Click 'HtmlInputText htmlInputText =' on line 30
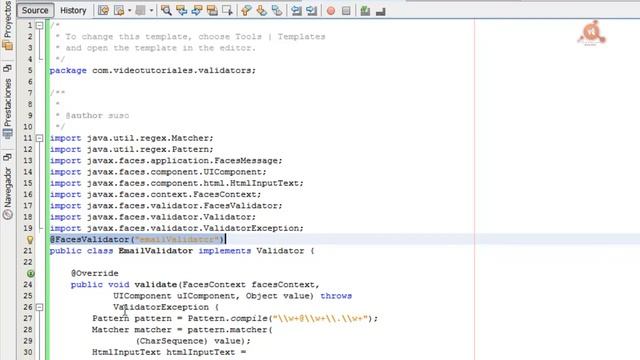The width and height of the screenshot is (640, 360). point(169,352)
